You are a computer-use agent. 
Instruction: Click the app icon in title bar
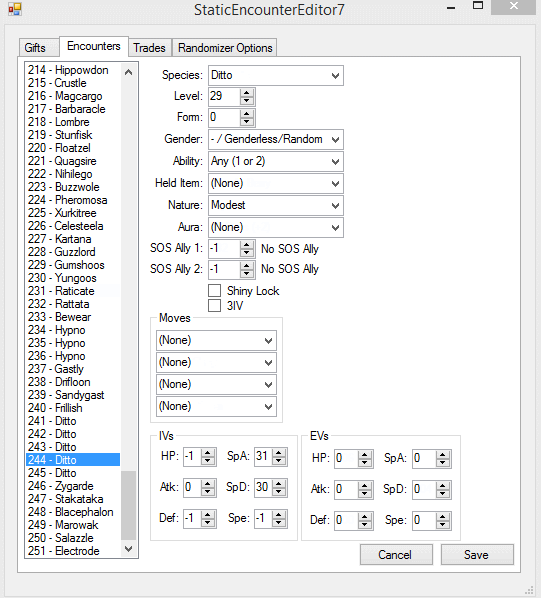pyautogui.click(x=15, y=9)
